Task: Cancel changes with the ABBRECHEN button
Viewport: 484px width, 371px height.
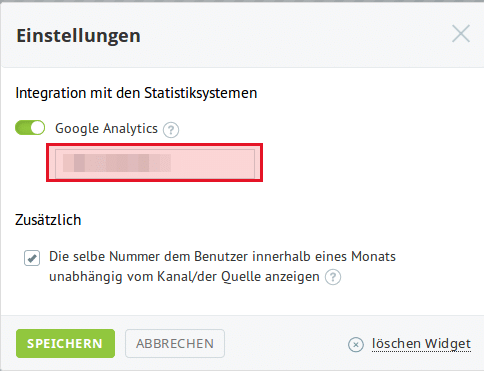Action: [175, 343]
